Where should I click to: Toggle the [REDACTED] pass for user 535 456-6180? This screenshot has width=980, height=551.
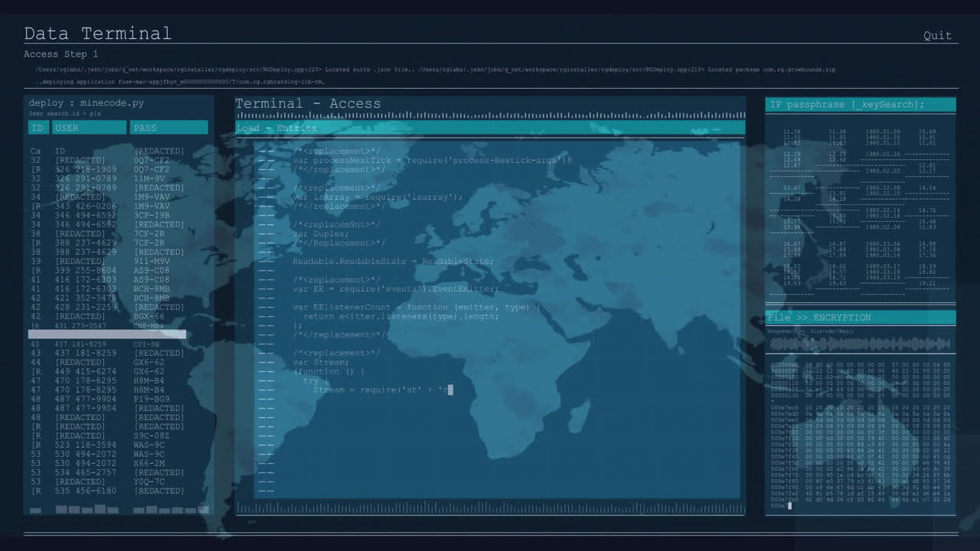(158, 491)
